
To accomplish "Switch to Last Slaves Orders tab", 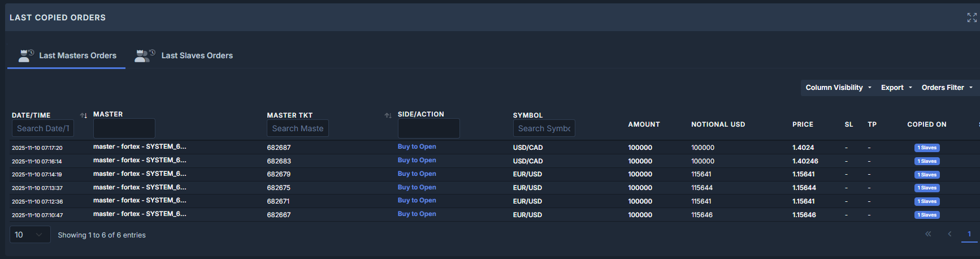I will (197, 55).
